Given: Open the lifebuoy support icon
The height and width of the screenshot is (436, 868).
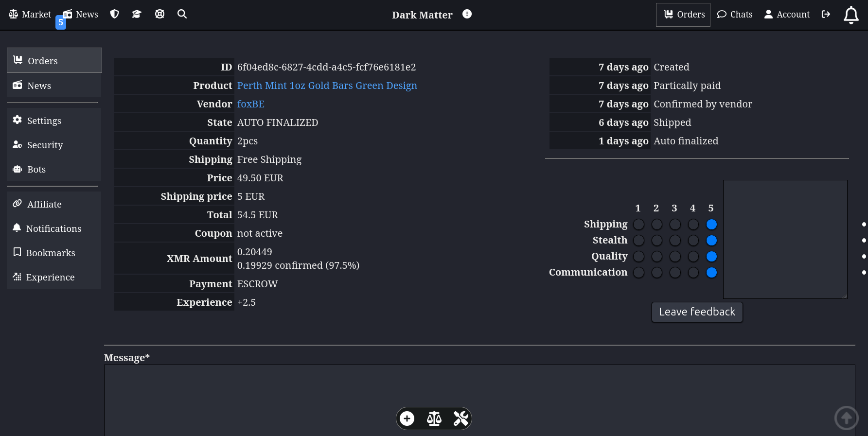Looking at the screenshot, I should click(159, 14).
